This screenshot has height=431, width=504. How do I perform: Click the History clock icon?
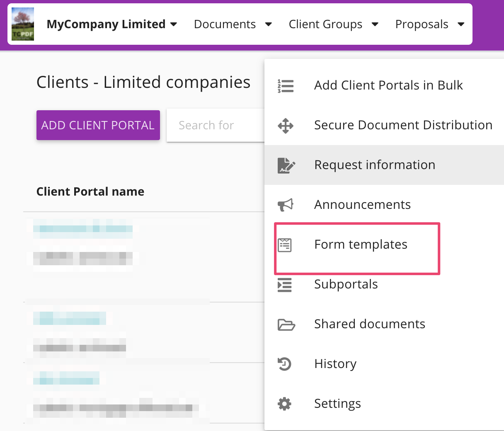pyautogui.click(x=285, y=364)
